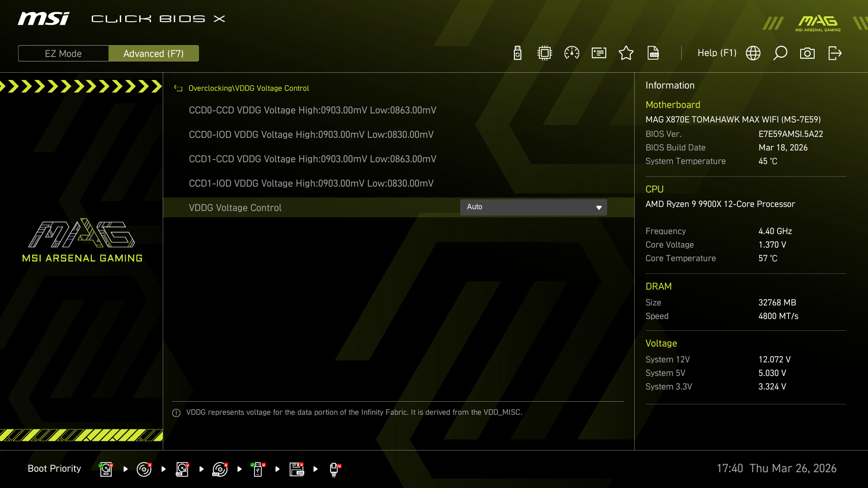Open M-Flash via the USB flash icon
Viewport: 868px width, 488px height.
pyautogui.click(x=517, y=53)
